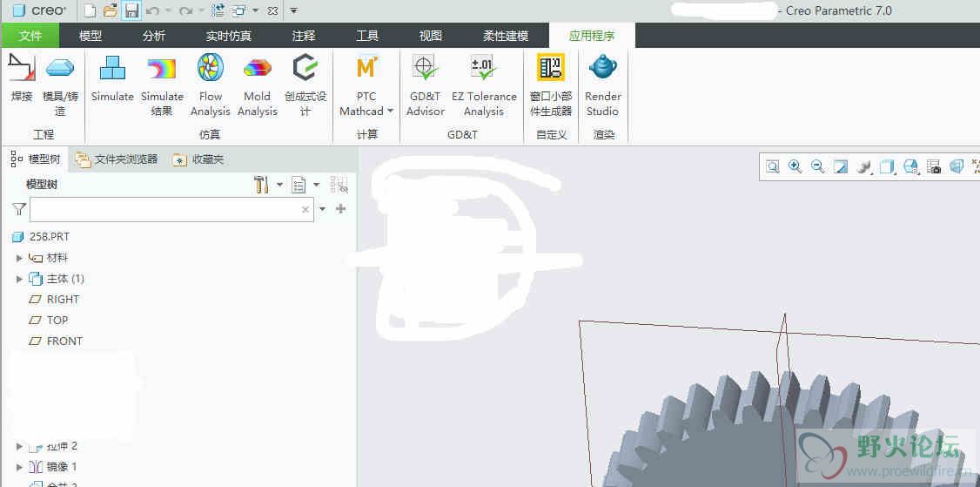The height and width of the screenshot is (487, 980).
Task: Expand the 材料 tree node
Action: 19,258
